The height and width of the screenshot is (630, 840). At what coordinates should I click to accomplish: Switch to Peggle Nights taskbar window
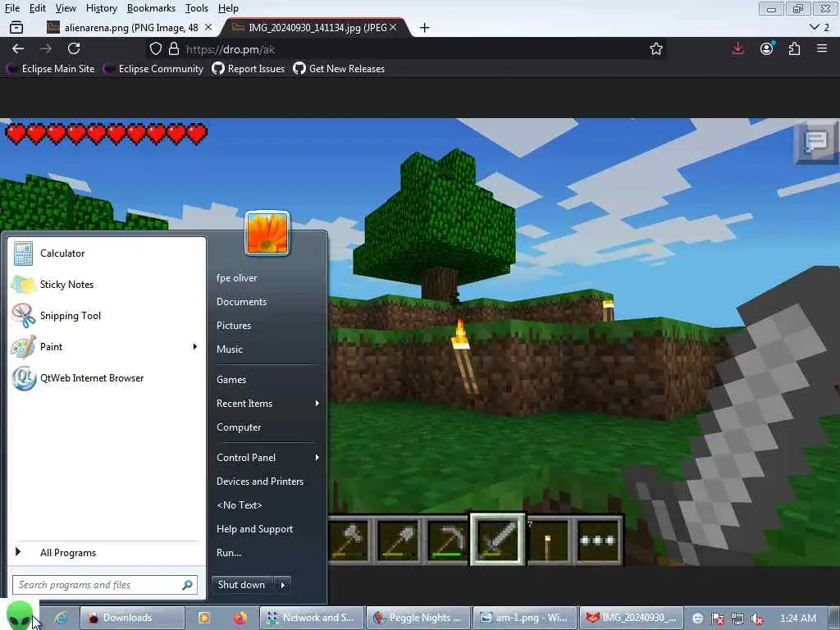point(418,618)
